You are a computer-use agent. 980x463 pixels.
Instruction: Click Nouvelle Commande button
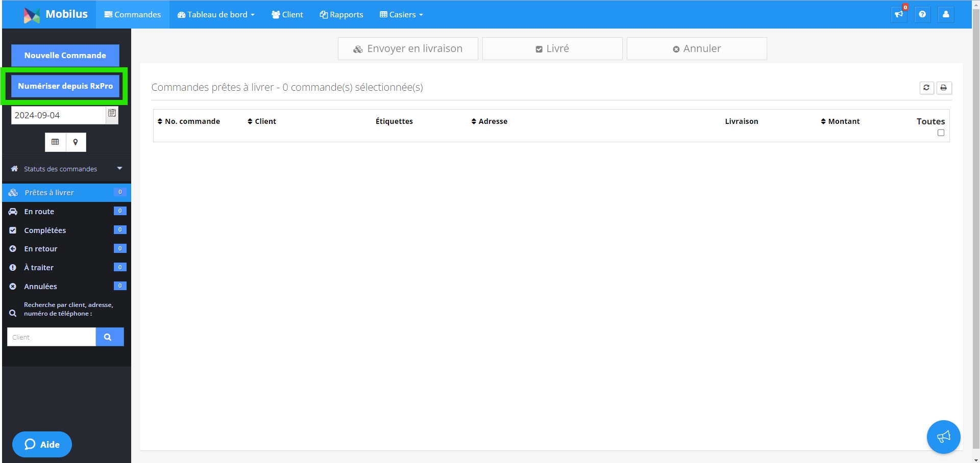[x=65, y=55]
